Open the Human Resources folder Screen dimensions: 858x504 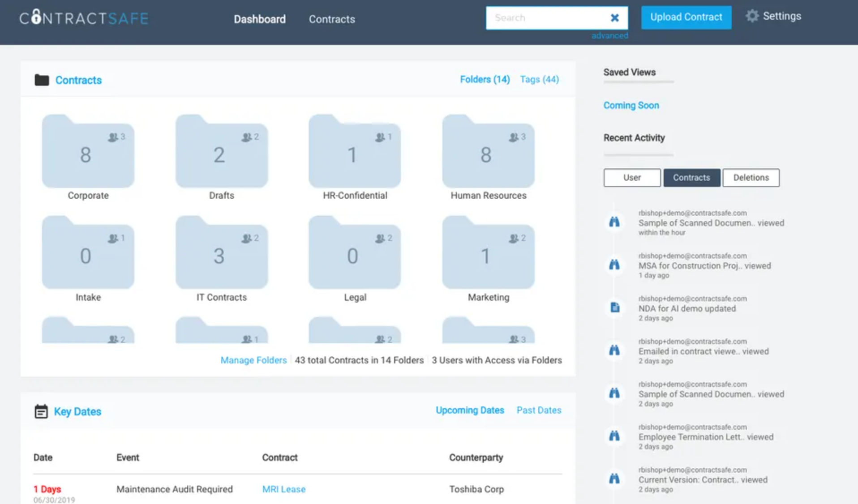(488, 152)
